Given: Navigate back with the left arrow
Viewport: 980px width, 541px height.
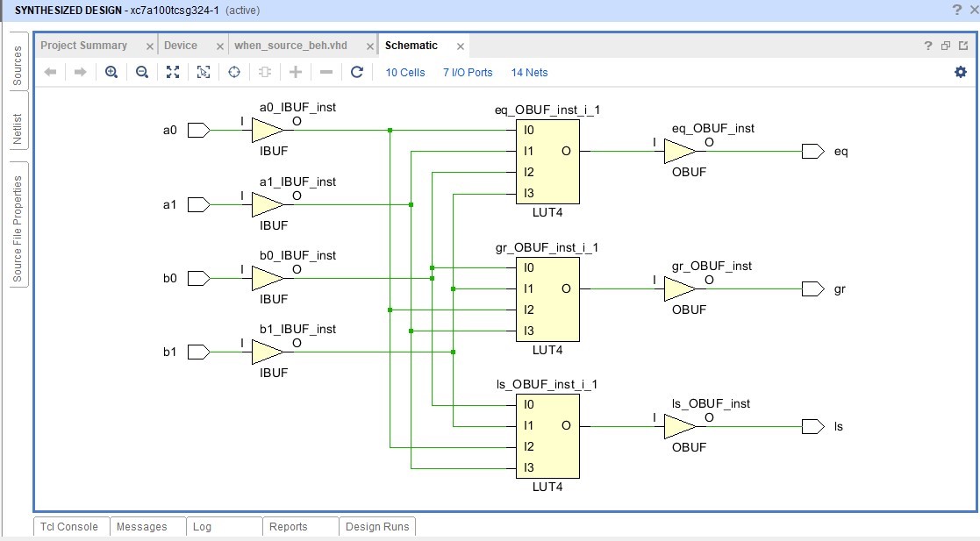Looking at the screenshot, I should (50, 72).
